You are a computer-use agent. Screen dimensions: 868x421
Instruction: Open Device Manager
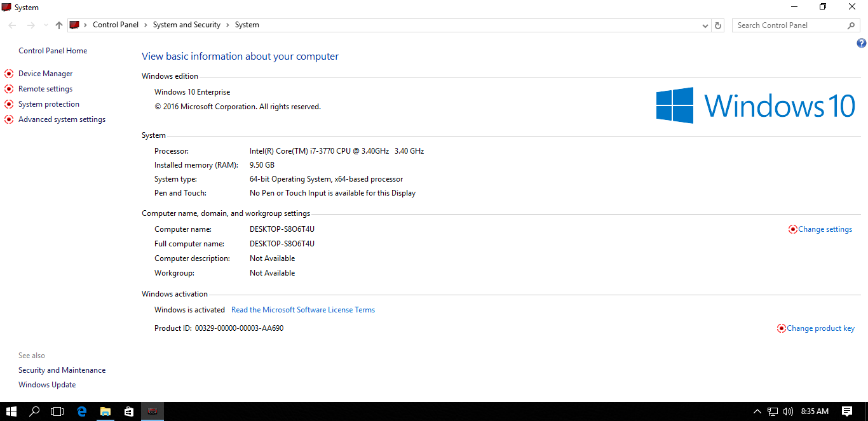pos(46,74)
